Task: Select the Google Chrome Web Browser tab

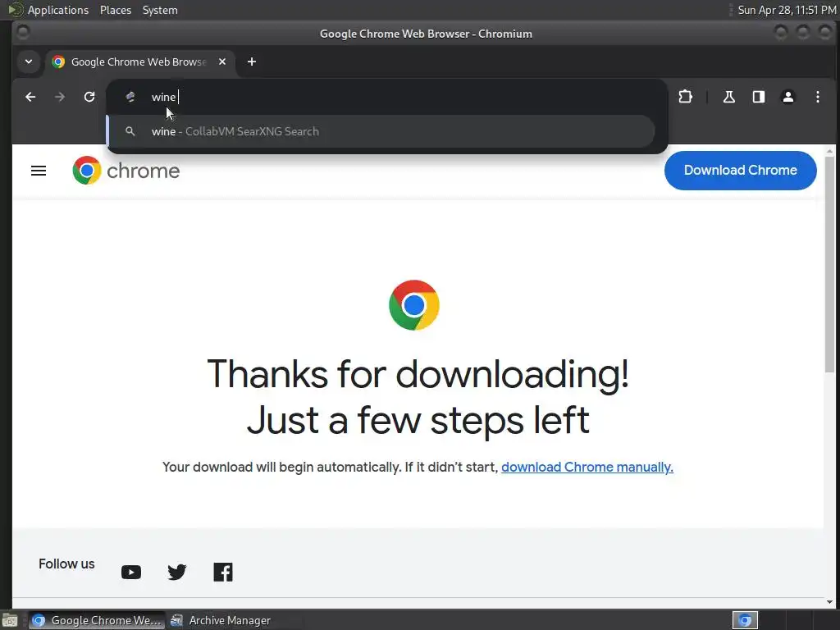Action: 139,62
